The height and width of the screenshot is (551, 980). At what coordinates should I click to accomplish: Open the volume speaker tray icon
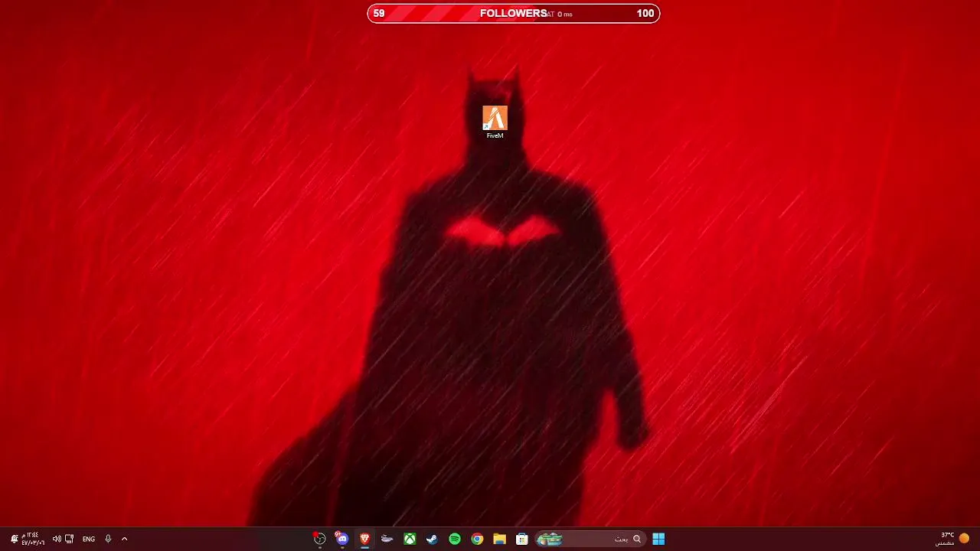(x=57, y=539)
